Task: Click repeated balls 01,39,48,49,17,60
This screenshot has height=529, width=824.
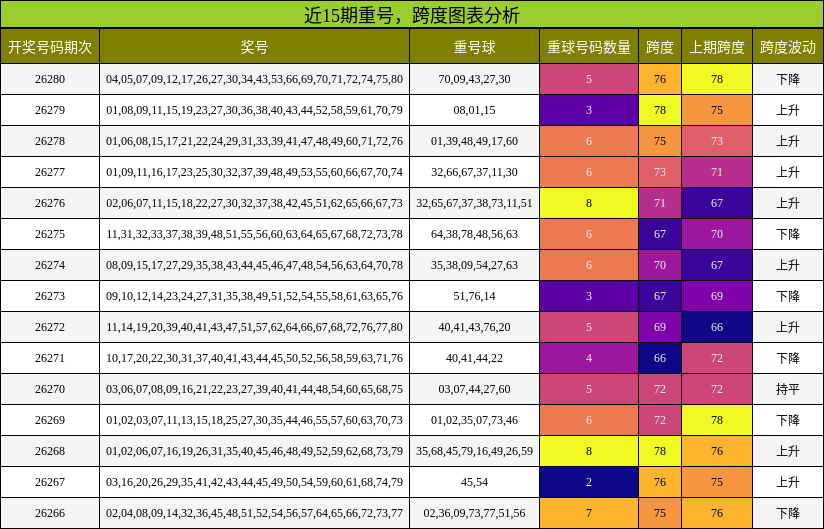Action: tap(475, 141)
